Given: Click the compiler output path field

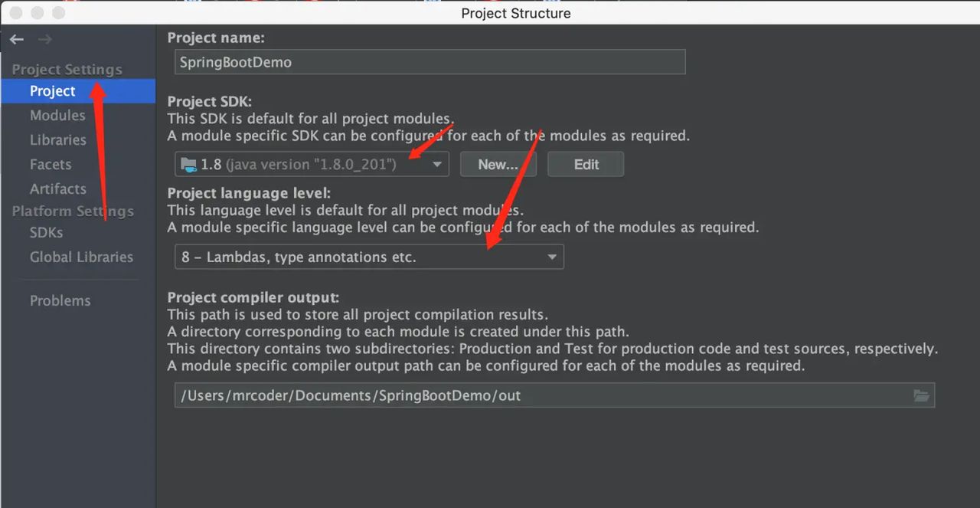Looking at the screenshot, I should click(x=536, y=395).
